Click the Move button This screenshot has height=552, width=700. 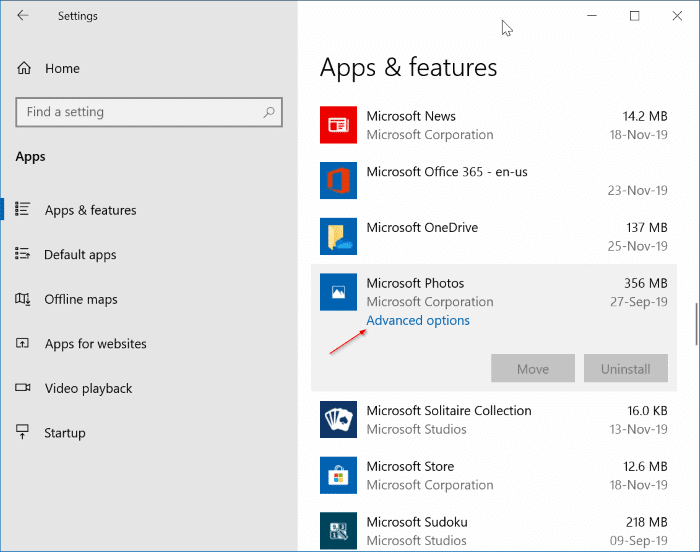point(533,368)
